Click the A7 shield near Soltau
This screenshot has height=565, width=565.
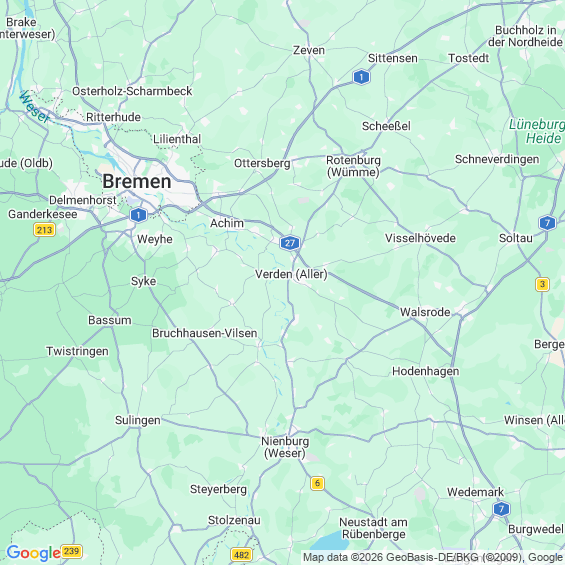point(547,223)
